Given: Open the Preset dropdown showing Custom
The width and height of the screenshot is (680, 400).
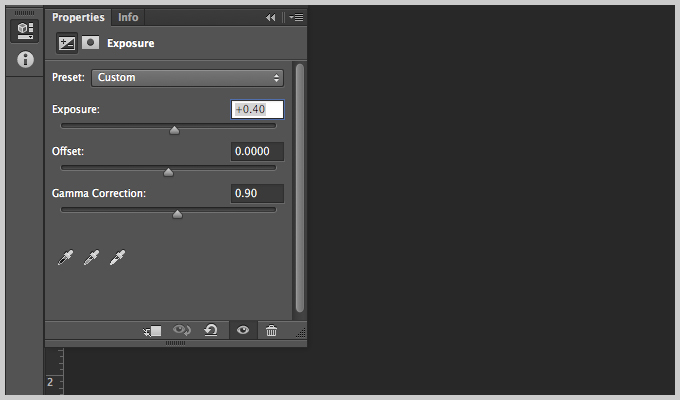Looking at the screenshot, I should coord(187,78).
